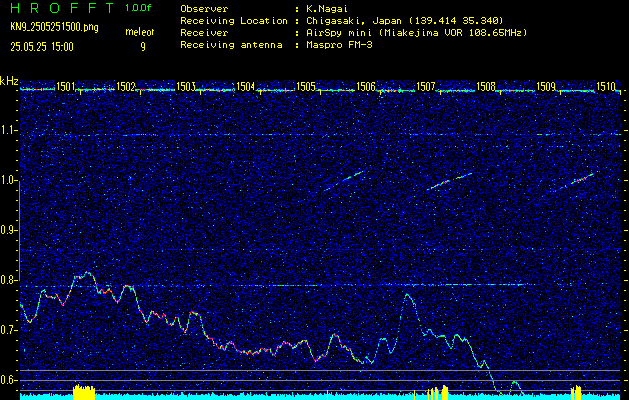
Task: Click the meteor echo streak near 1507
Action: coord(449,181)
